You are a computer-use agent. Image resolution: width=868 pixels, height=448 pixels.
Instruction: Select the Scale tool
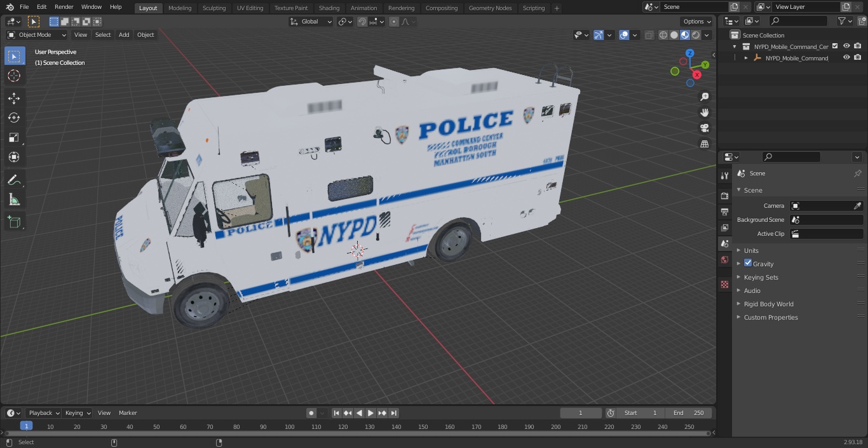(14, 137)
